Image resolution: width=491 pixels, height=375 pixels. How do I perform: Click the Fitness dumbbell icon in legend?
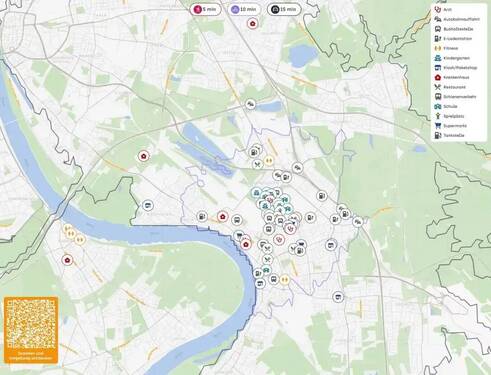(x=438, y=48)
